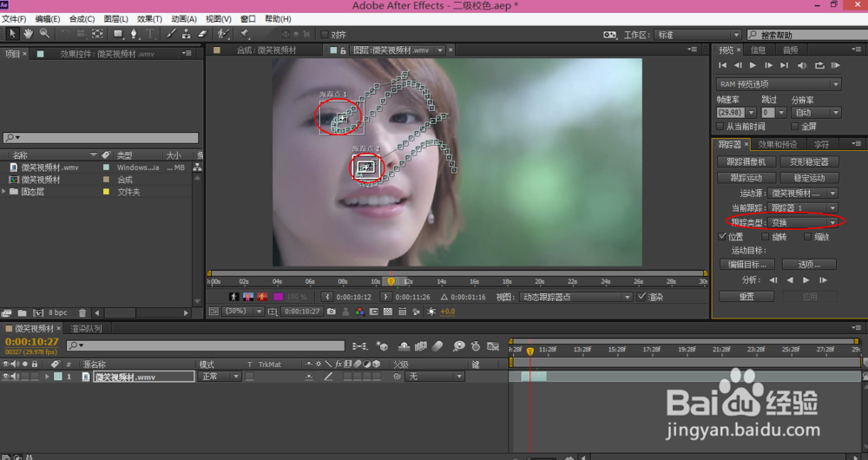This screenshot has height=460, width=868.
Task: Select the Hand tool
Action: [x=29, y=34]
